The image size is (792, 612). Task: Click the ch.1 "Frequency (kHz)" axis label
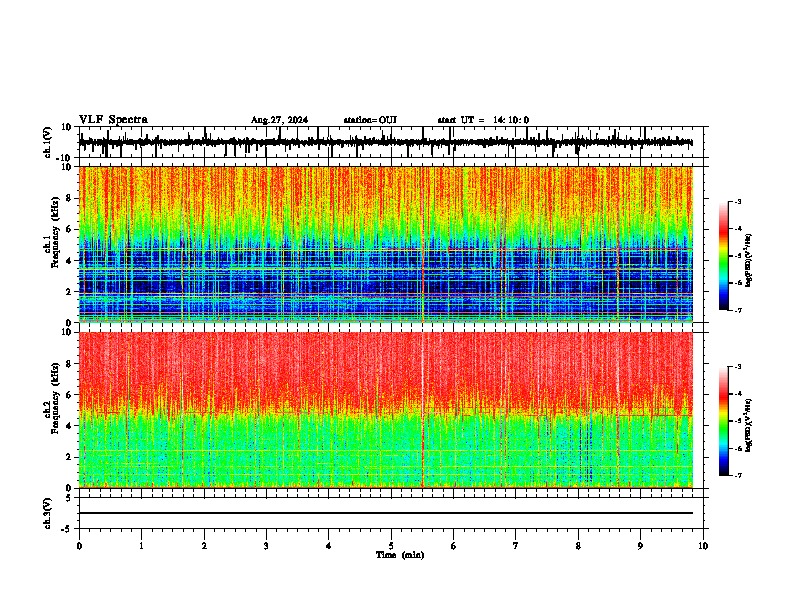(56, 232)
